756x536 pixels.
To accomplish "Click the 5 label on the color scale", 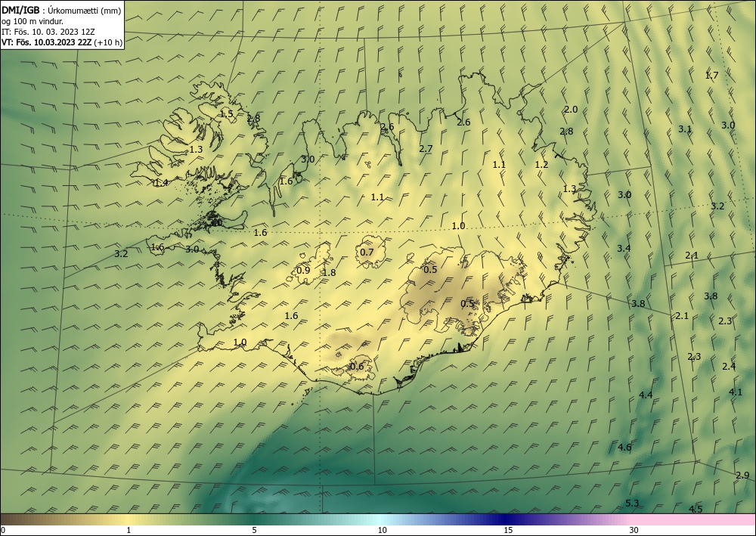I will point(254,530).
